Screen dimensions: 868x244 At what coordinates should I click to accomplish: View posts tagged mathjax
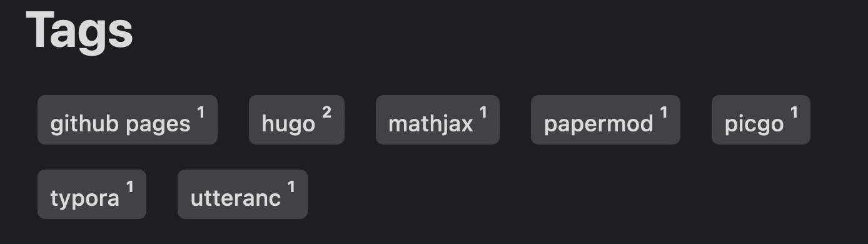[438, 120]
